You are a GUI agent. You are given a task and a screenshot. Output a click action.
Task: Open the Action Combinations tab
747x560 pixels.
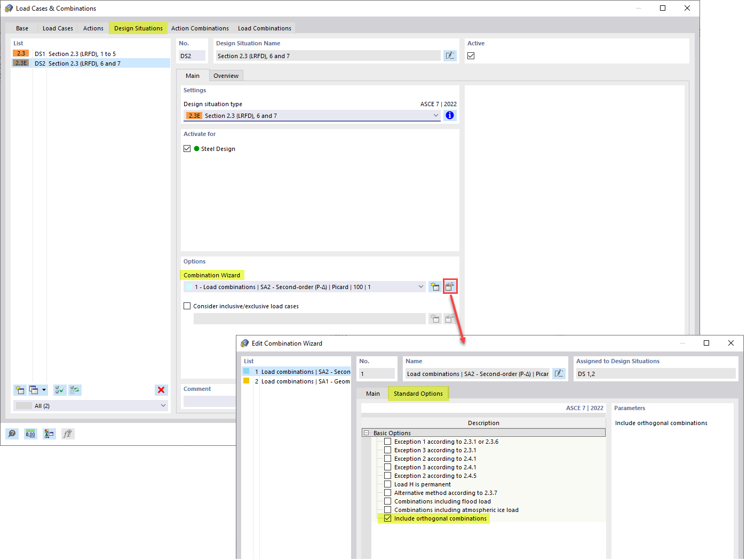click(x=200, y=28)
